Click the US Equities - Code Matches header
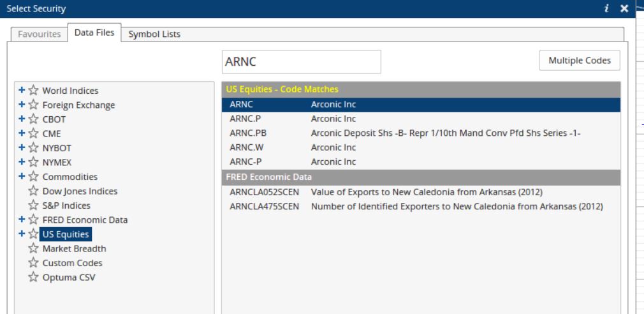644x314 pixels. (421, 89)
